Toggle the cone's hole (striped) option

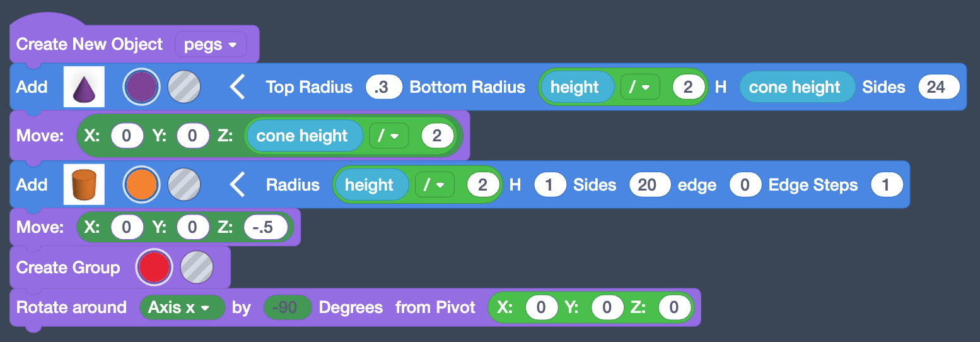click(x=184, y=87)
